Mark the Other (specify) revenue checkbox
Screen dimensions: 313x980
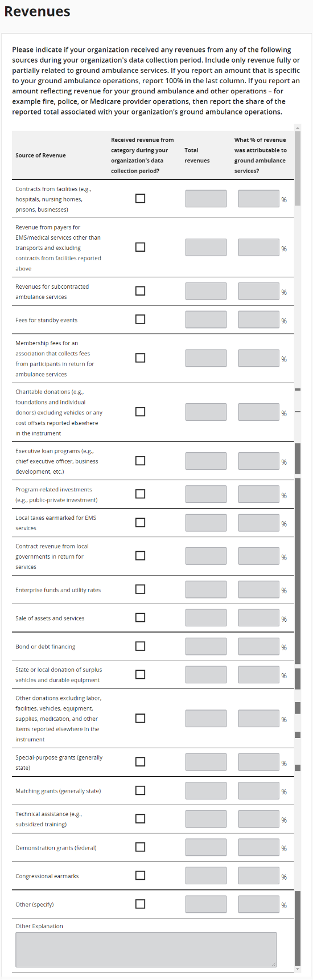coord(140,904)
